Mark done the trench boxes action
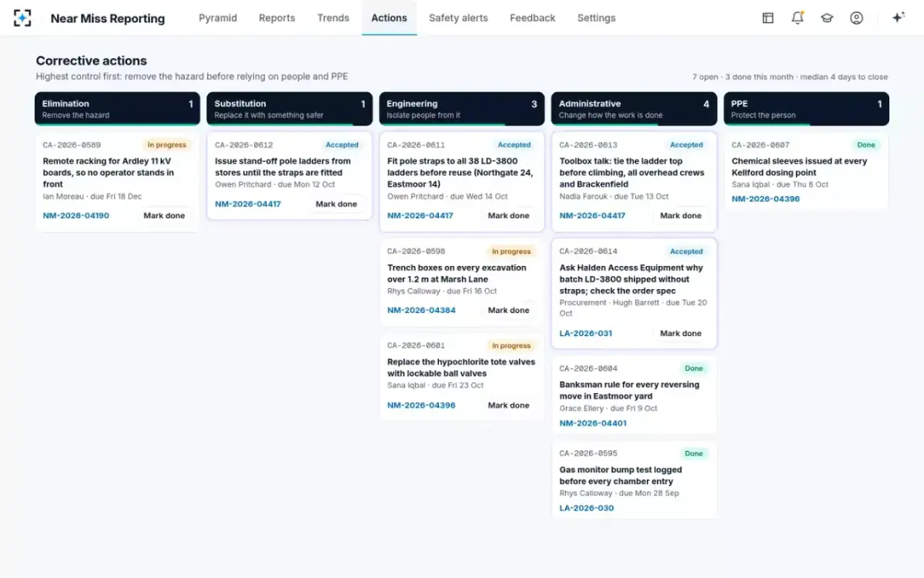 click(509, 311)
